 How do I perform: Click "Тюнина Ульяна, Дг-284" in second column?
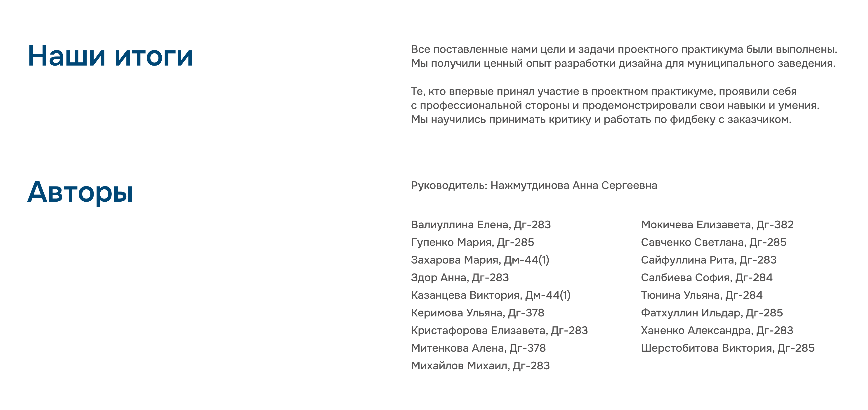(702, 295)
